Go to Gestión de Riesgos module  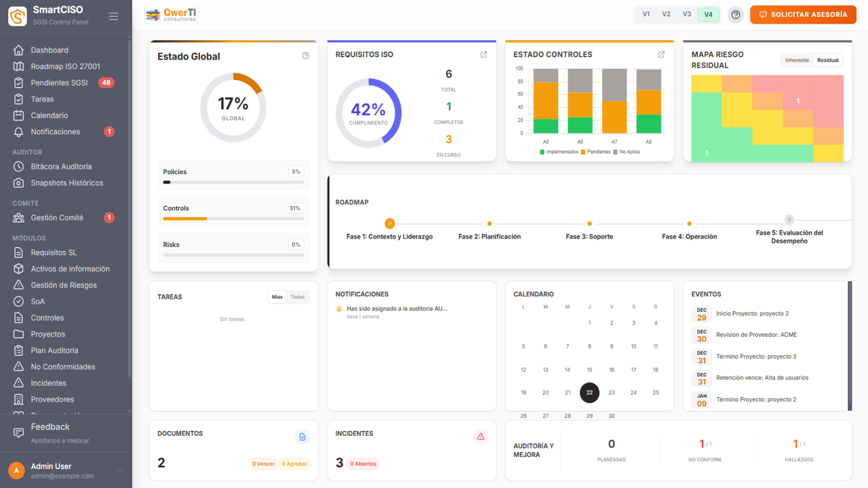point(64,285)
